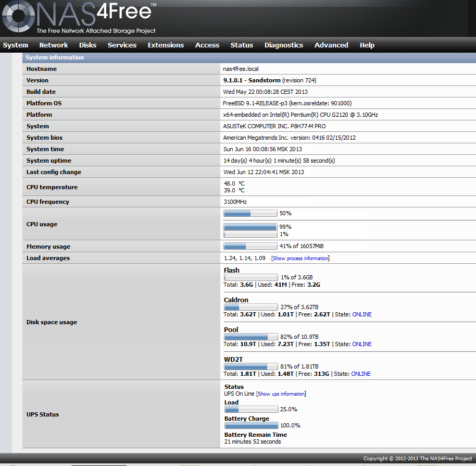The height and width of the screenshot is (466, 476).
Task: Select FreeBSD 9.1-RELEASE-p3 platform OS text
Action: tap(287, 103)
